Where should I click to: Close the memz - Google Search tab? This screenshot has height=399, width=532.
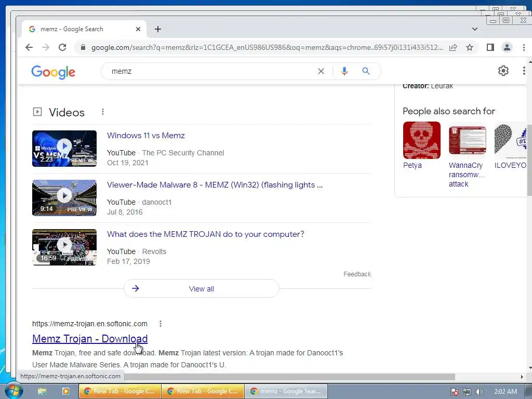[138, 29]
